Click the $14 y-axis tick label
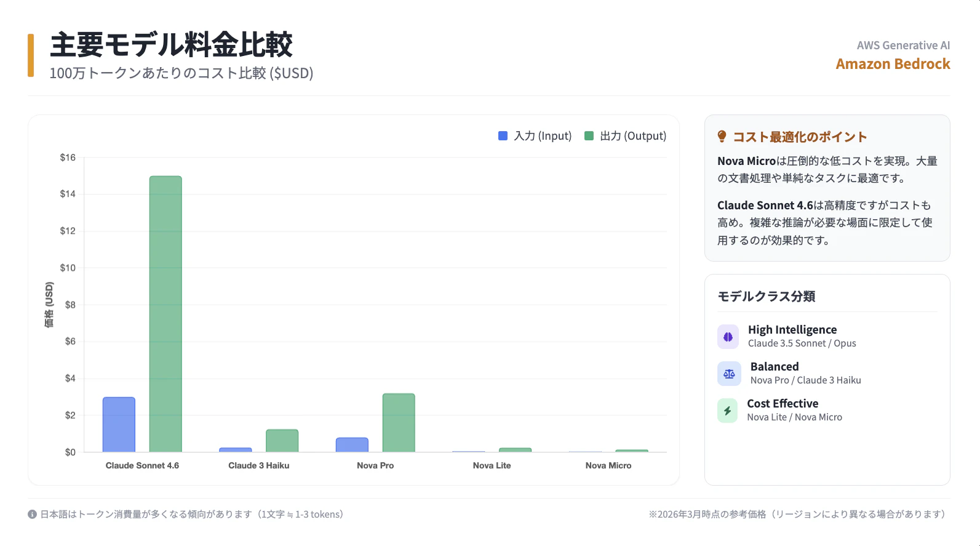The height and width of the screenshot is (546, 980). (x=68, y=194)
